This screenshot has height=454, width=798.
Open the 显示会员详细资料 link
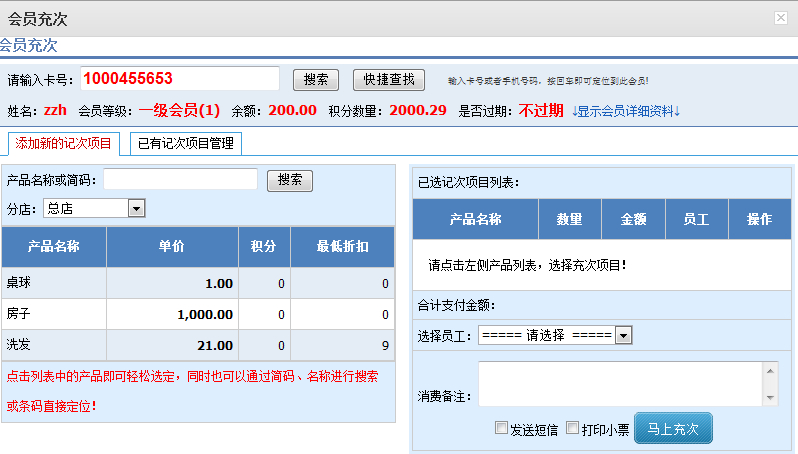click(x=626, y=111)
